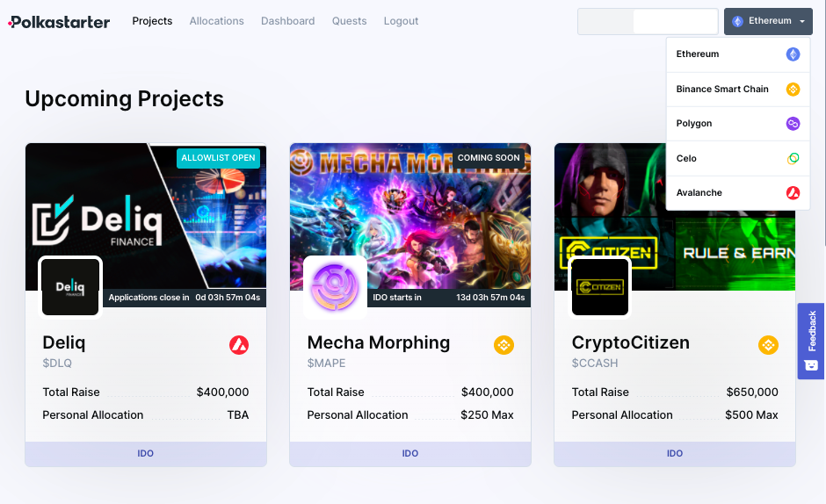Click the CryptoCitizen project title

coord(631,342)
